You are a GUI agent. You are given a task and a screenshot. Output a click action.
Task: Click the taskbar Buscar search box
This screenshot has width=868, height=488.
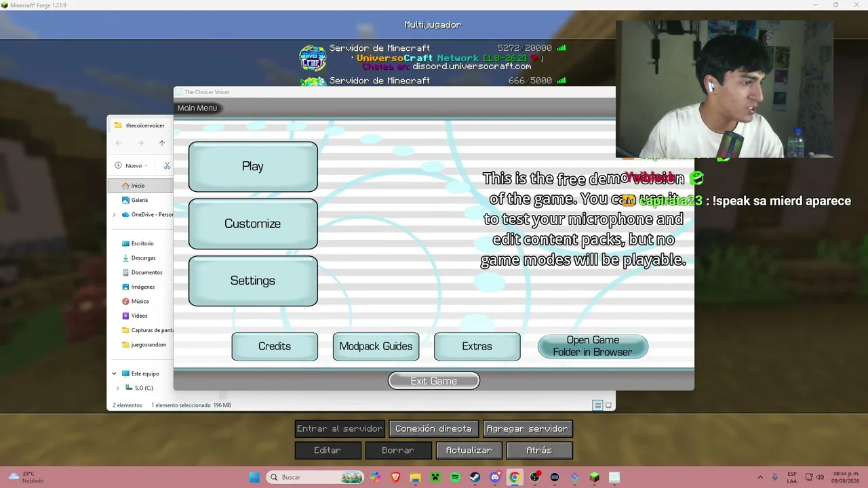pyautogui.click(x=315, y=477)
